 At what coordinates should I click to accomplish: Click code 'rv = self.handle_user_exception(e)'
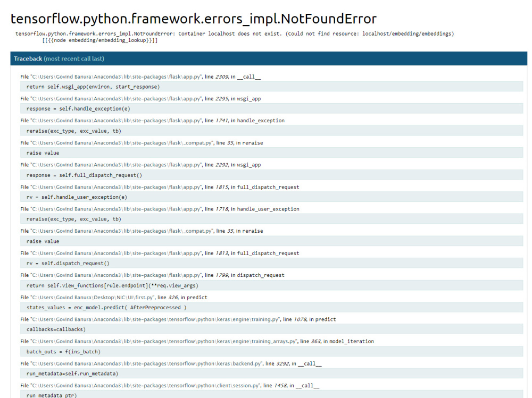[x=271, y=197]
